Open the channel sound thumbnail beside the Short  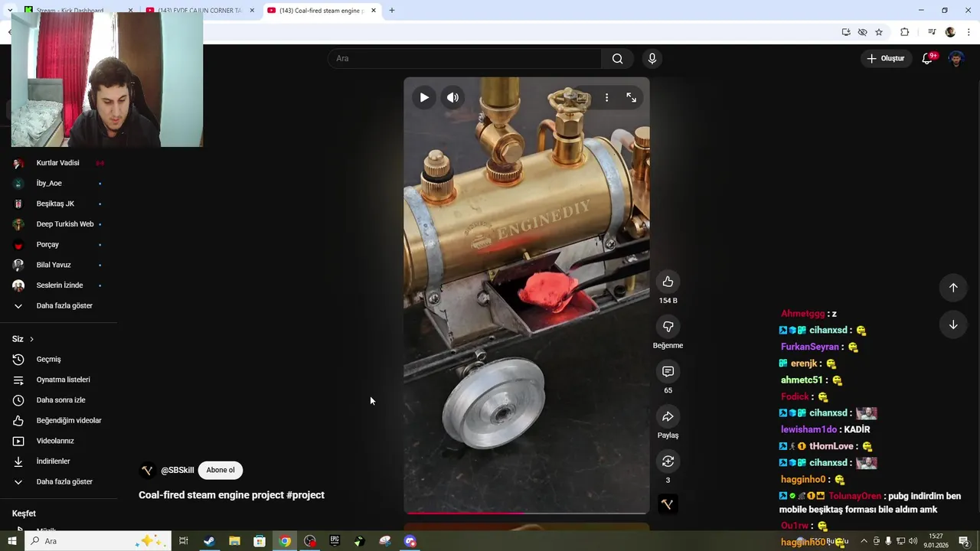coord(668,504)
